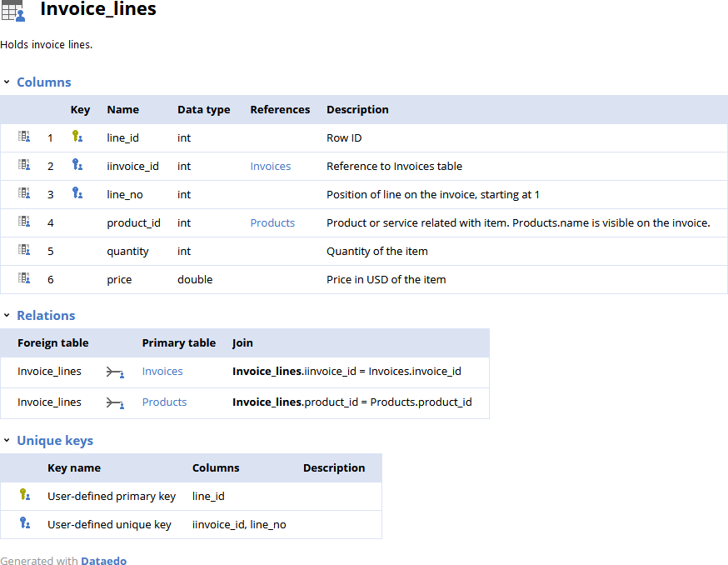This screenshot has height=565, width=728.
Task: Click the unique key icon for line_no row
Action: click(77, 193)
